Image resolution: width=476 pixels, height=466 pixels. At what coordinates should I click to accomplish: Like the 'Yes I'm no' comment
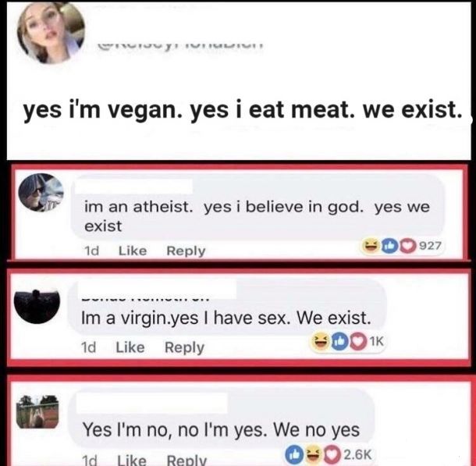(x=131, y=461)
